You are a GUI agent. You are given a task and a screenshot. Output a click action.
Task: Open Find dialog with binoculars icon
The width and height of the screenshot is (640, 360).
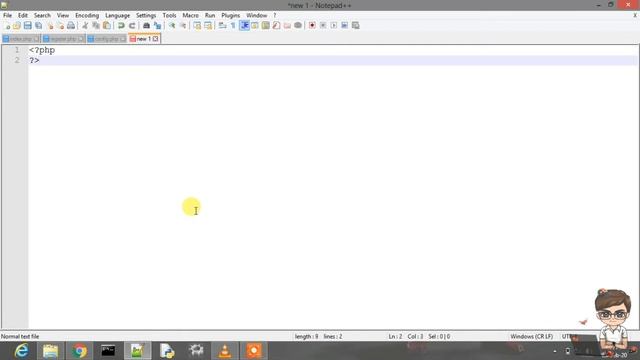coord(146,25)
